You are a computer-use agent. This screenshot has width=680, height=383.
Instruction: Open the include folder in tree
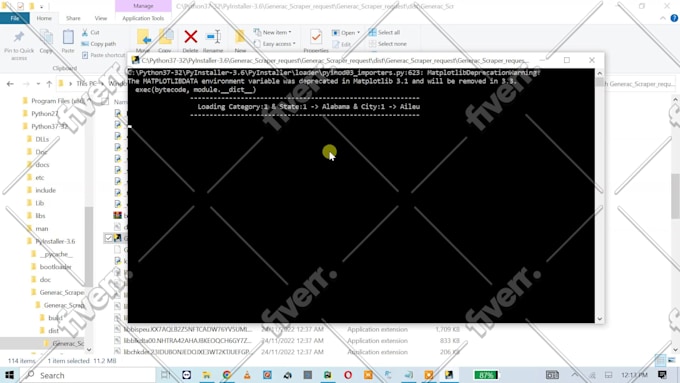[x=42, y=190]
